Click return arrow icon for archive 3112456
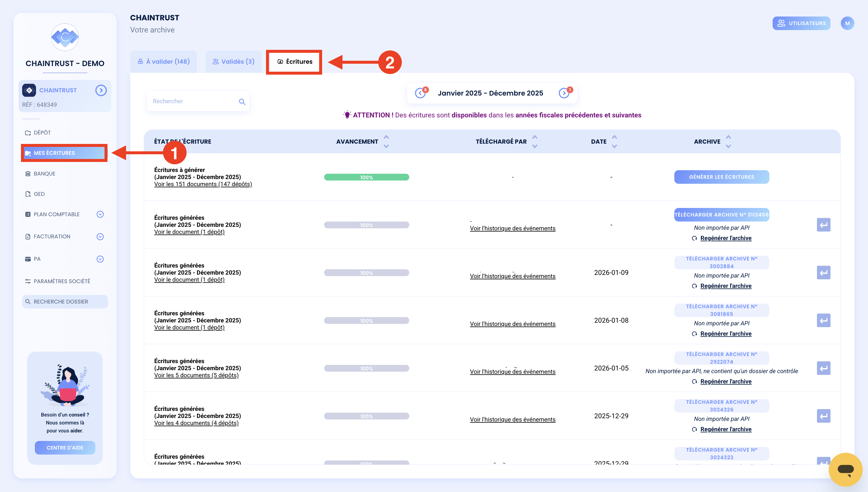Image resolution: width=868 pixels, height=492 pixels. (x=824, y=225)
